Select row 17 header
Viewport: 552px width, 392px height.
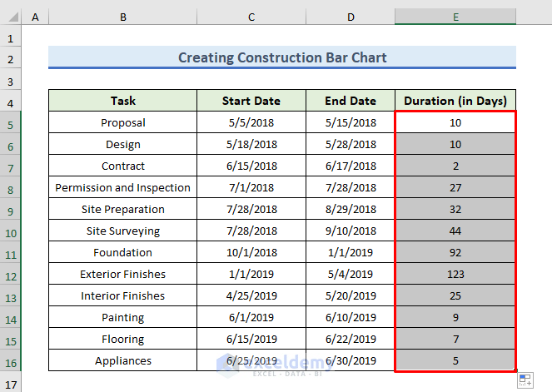[x=10, y=385]
